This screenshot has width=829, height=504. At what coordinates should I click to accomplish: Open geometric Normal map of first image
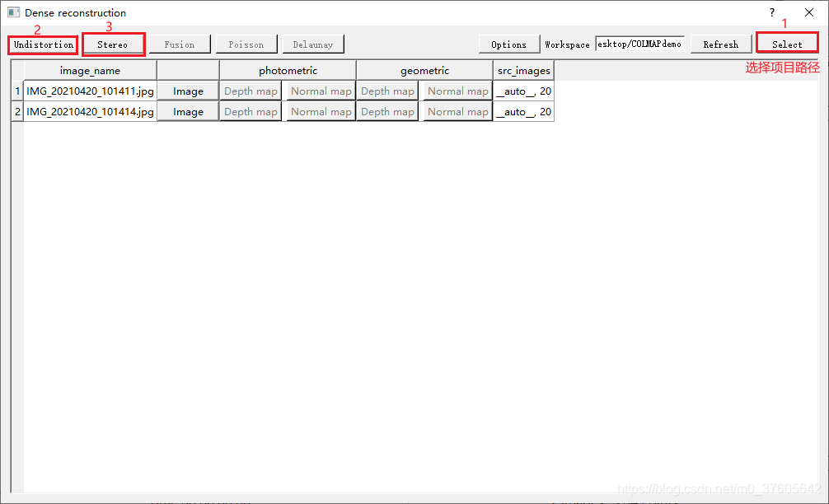[x=457, y=91]
